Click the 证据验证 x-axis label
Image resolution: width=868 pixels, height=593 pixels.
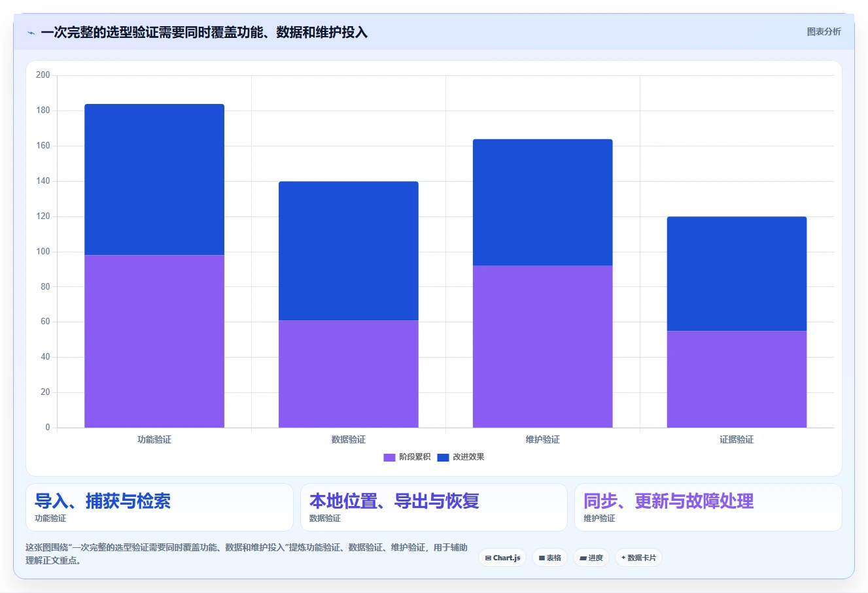click(x=737, y=439)
